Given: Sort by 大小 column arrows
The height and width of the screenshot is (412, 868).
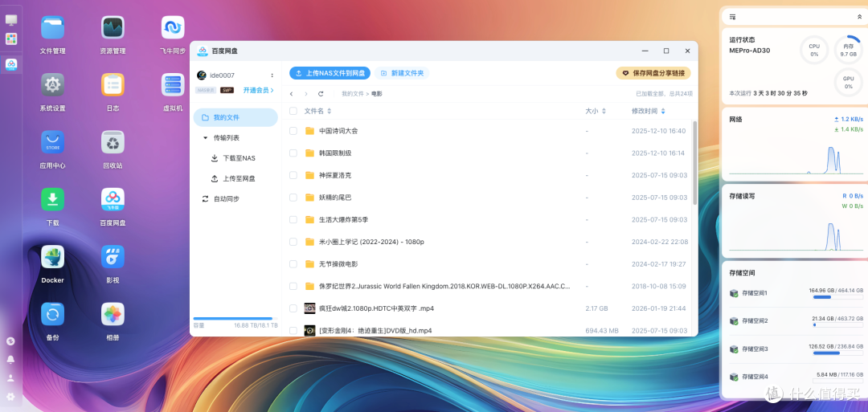Looking at the screenshot, I should (604, 111).
